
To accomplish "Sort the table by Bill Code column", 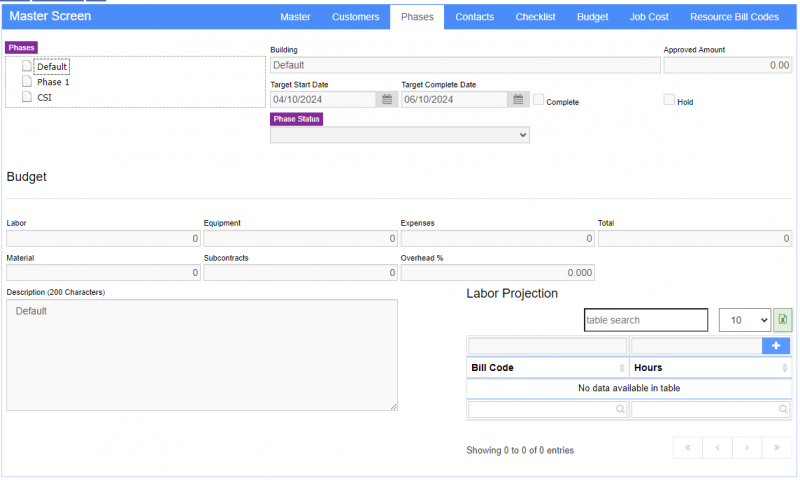I will (547, 368).
